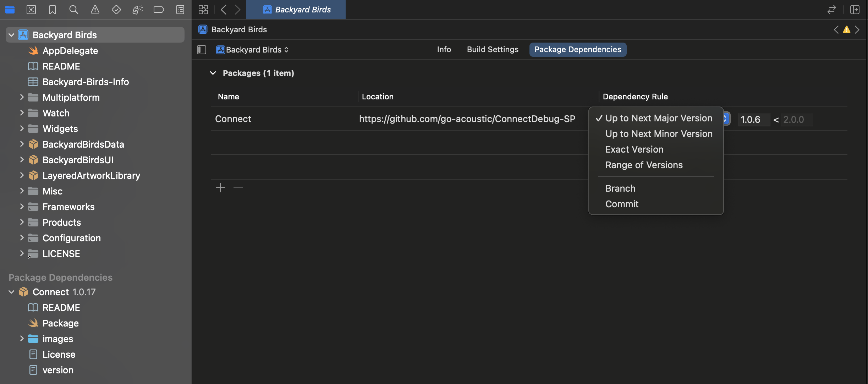868x384 pixels.
Task: Choose Commit dependency rule
Action: pos(656,204)
